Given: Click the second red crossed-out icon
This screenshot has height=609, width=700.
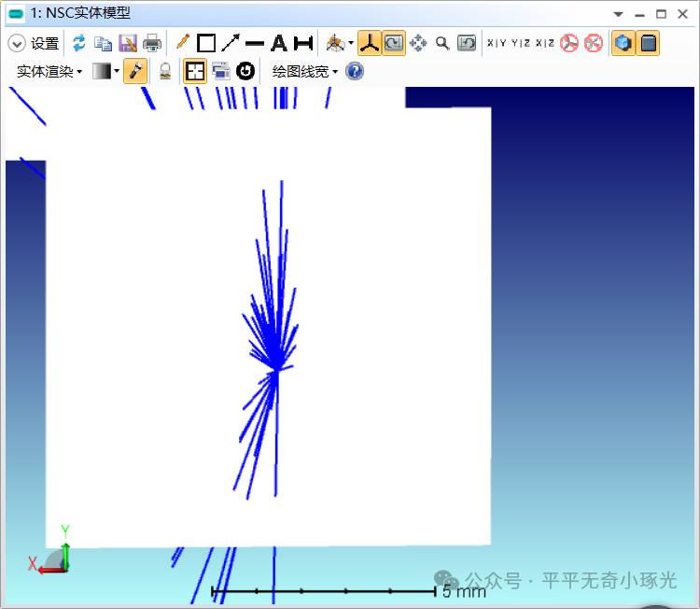Looking at the screenshot, I should (x=594, y=43).
